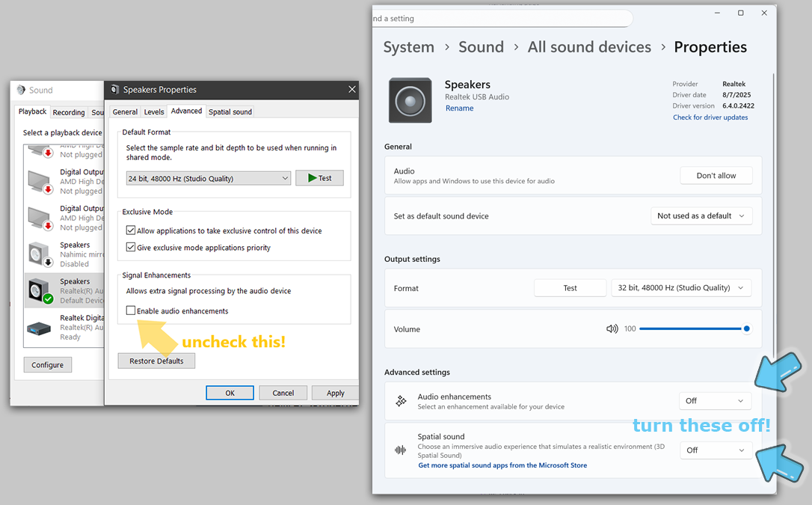The image size is (812, 505).
Task: Uncheck Give exclusive mode applications priority
Action: 131,247
